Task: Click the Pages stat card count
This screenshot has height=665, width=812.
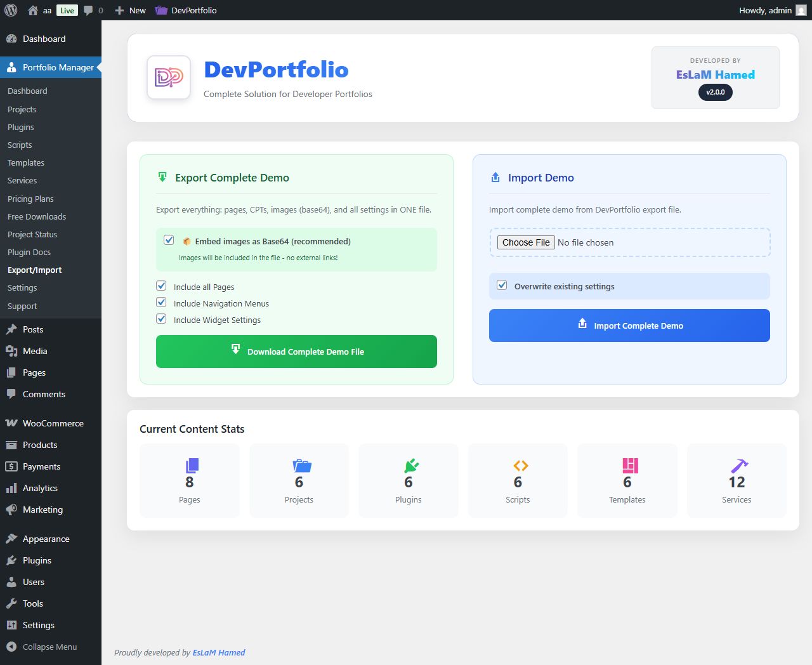Action: click(x=189, y=482)
